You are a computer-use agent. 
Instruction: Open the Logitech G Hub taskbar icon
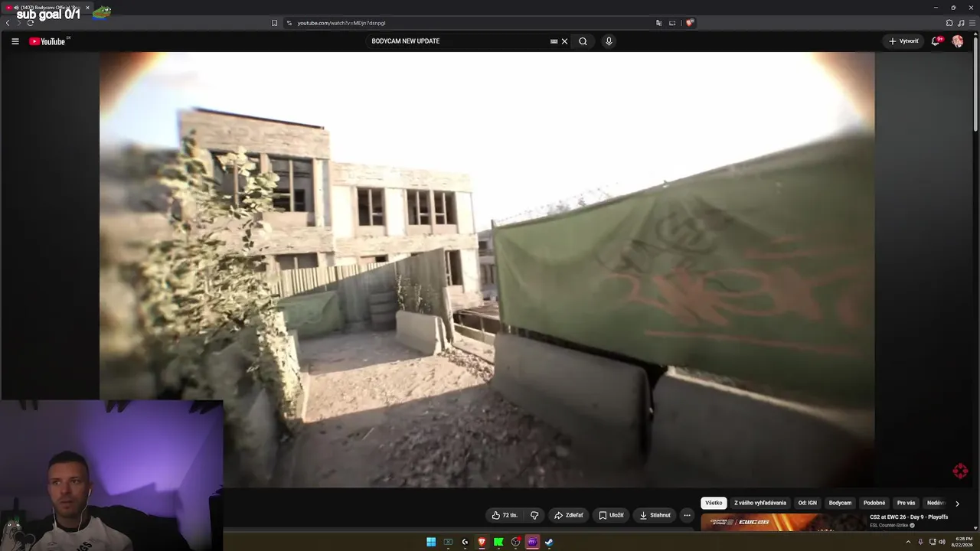coord(465,542)
